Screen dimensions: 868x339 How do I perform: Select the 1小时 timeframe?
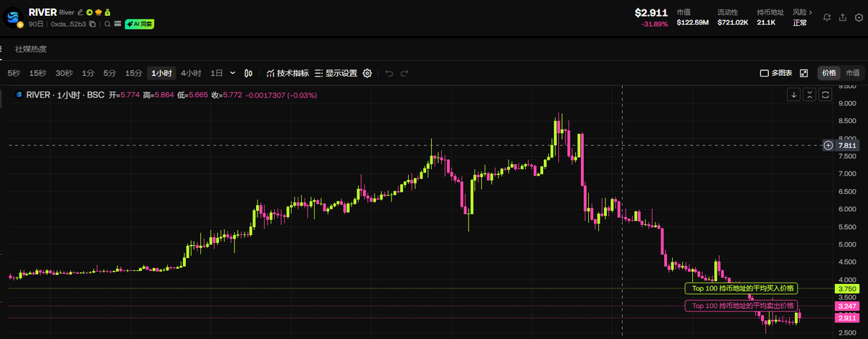coord(162,73)
